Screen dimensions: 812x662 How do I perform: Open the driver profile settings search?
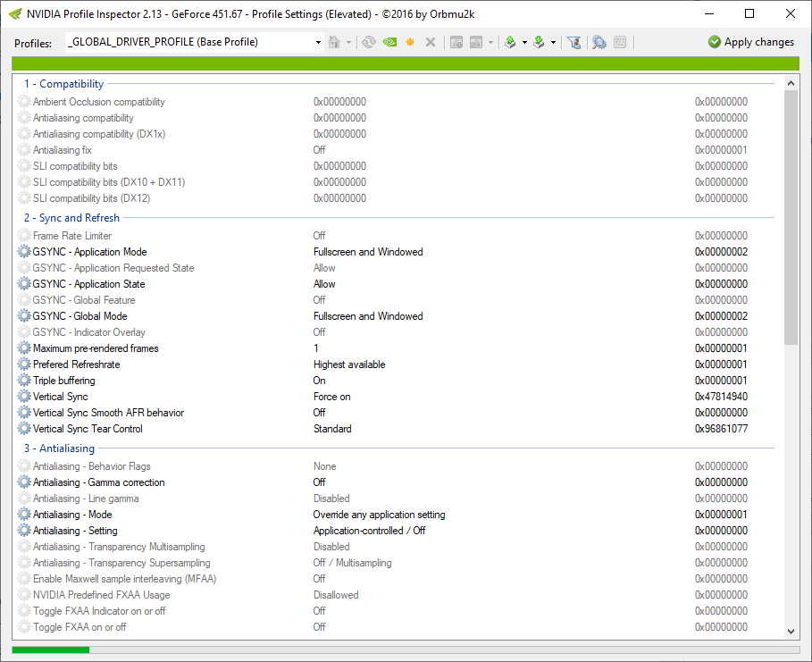click(x=599, y=41)
